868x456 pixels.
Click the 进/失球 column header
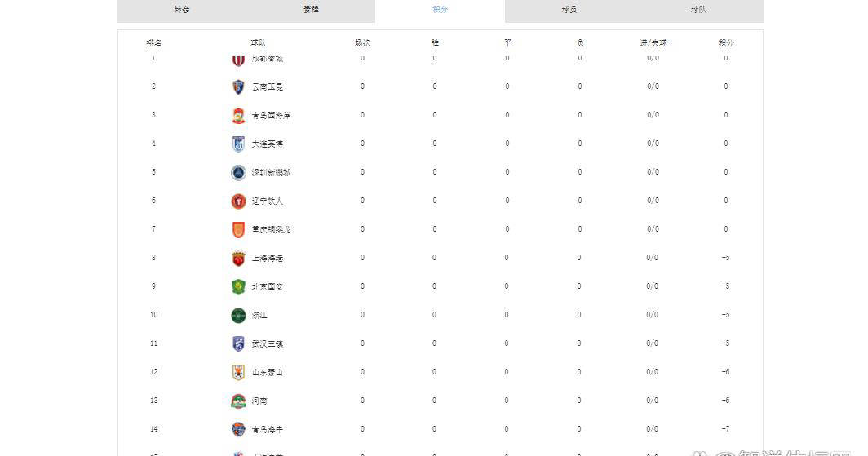coord(653,43)
